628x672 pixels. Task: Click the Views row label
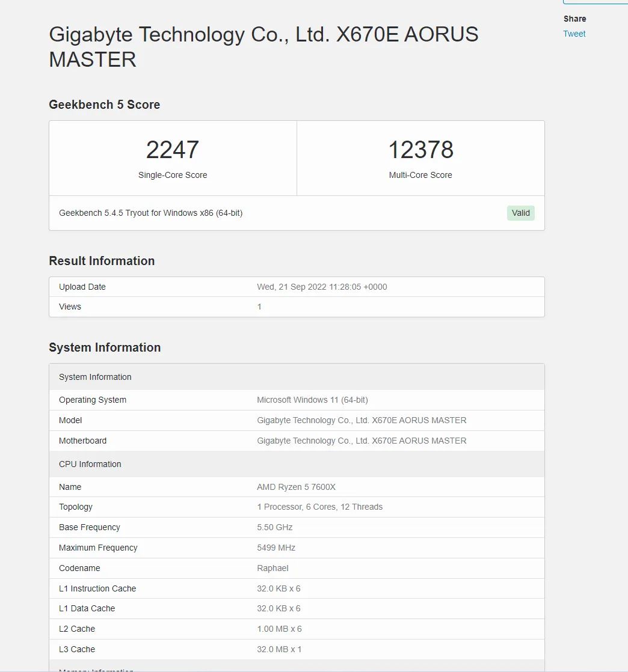click(70, 307)
